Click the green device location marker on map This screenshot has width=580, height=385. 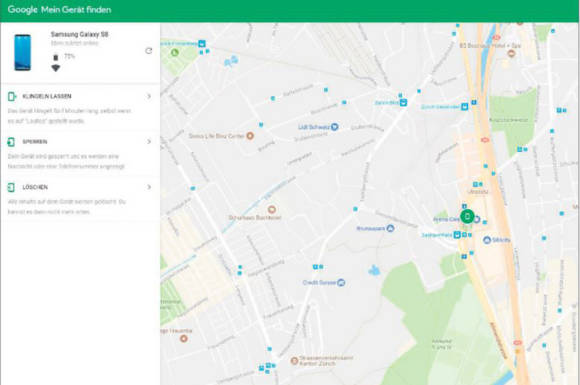(467, 216)
